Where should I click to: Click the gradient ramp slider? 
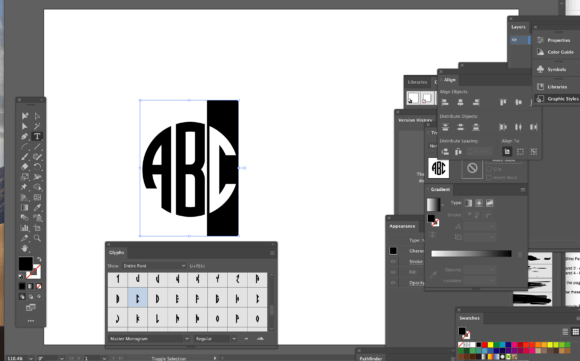pyautogui.click(x=471, y=254)
